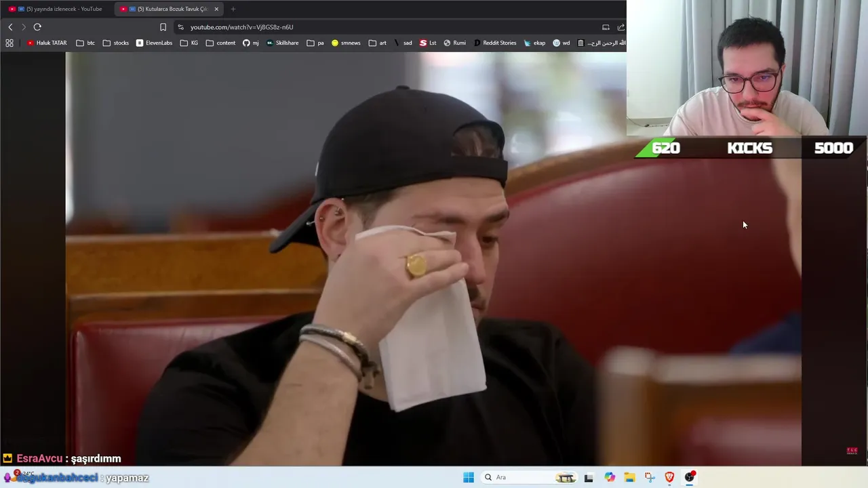This screenshot has width=868, height=488.
Task: Expand the content bookmark folder
Action: pyautogui.click(x=220, y=43)
